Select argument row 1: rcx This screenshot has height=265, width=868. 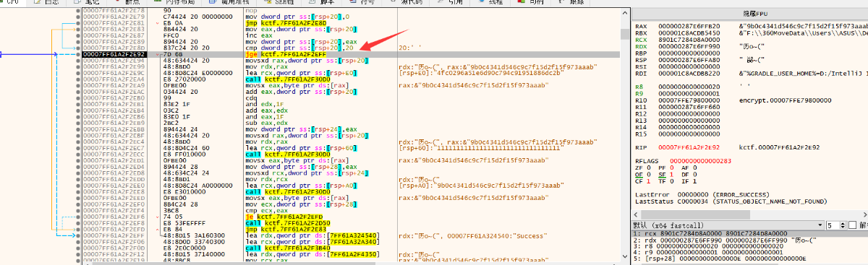coord(750,234)
